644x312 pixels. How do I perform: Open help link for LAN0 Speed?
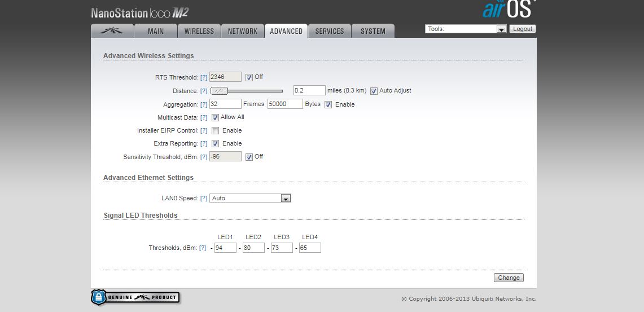pos(204,198)
